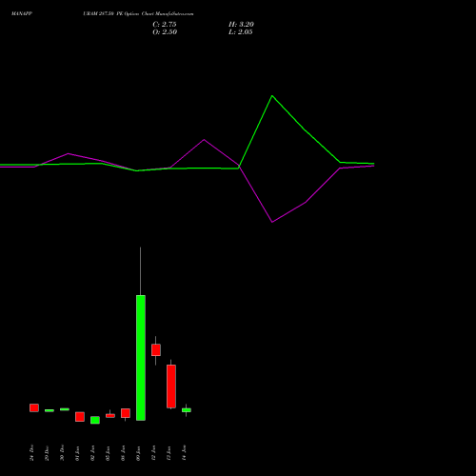Click the '12 Jan' date axis label
This screenshot has height=476, width=476.
pos(153,453)
